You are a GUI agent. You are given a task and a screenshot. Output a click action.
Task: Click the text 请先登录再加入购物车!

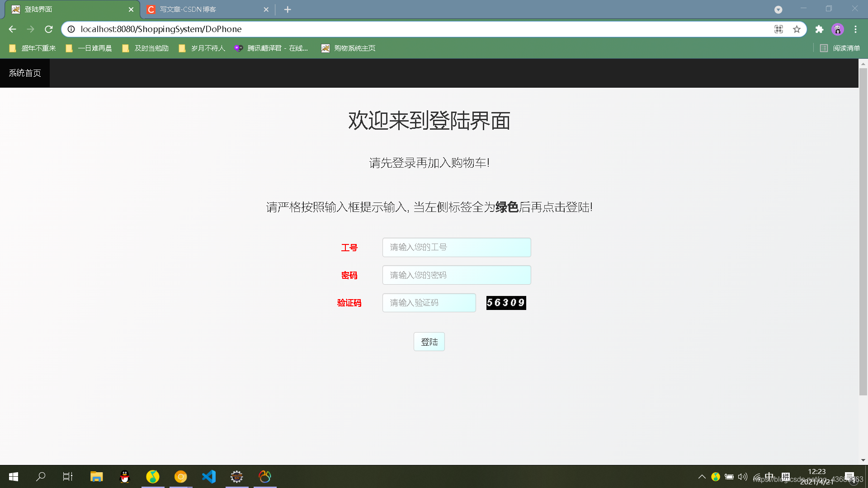click(x=429, y=163)
